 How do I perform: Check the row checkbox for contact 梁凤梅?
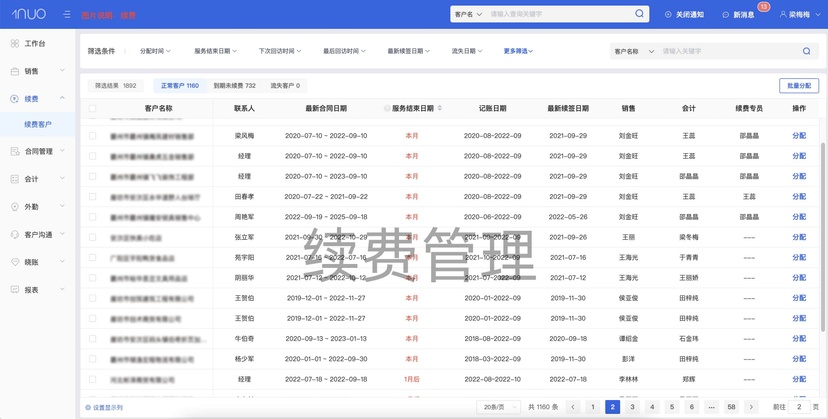pos(92,136)
